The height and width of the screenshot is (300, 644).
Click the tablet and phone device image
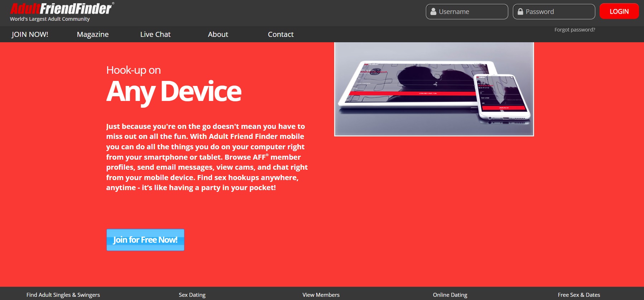pos(434,89)
